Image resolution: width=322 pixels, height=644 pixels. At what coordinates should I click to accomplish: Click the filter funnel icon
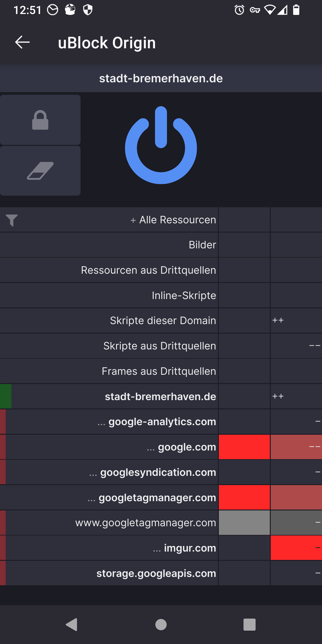[12, 220]
